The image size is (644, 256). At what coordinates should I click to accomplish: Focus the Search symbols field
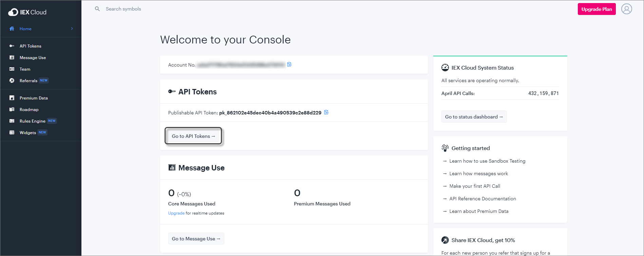[x=123, y=9]
